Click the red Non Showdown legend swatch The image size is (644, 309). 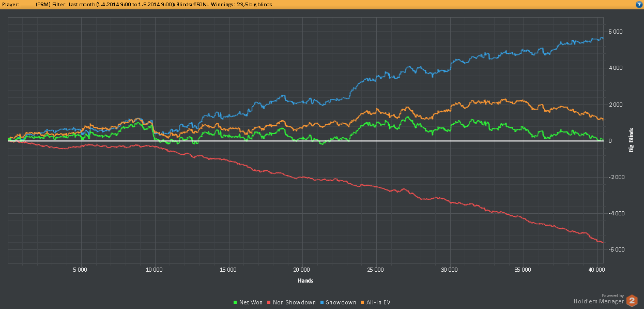[269, 302]
